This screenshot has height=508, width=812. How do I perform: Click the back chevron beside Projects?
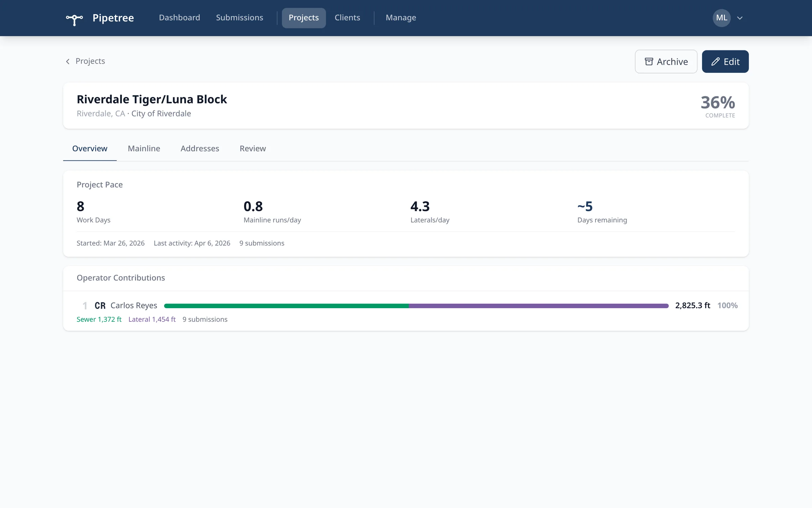pos(68,61)
